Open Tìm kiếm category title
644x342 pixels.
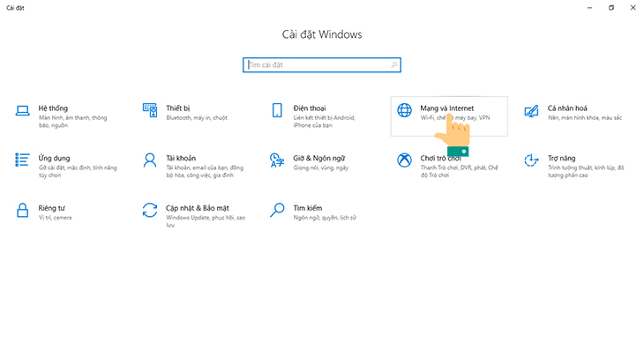pos(308,208)
